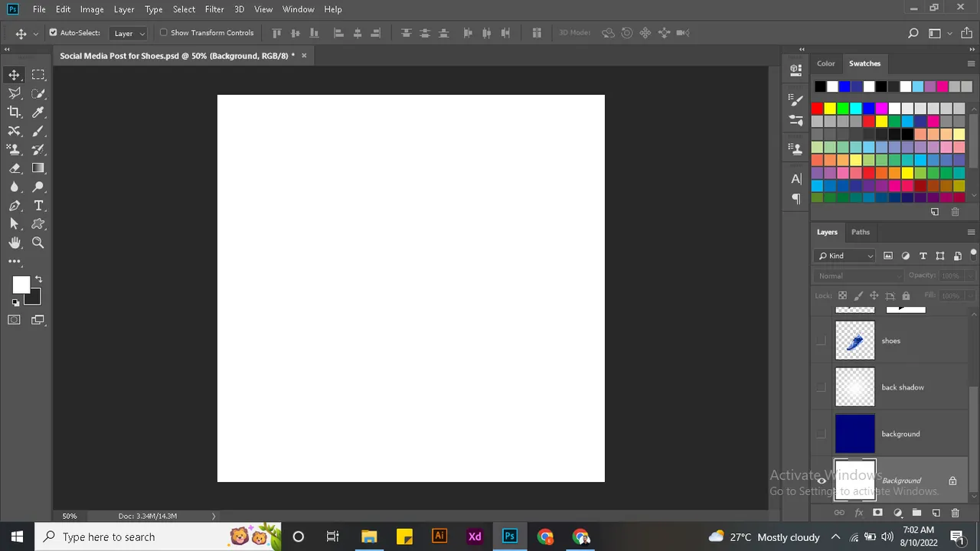Select the Move tool
The width and height of the screenshot is (980, 551).
[x=15, y=75]
